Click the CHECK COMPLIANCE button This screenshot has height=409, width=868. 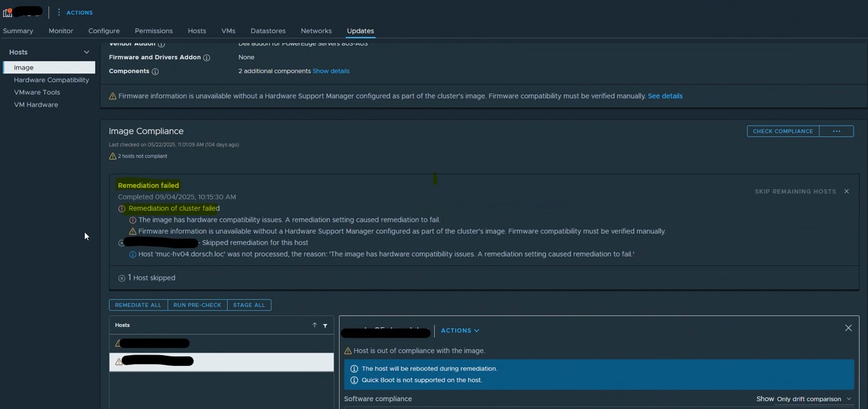(x=783, y=131)
